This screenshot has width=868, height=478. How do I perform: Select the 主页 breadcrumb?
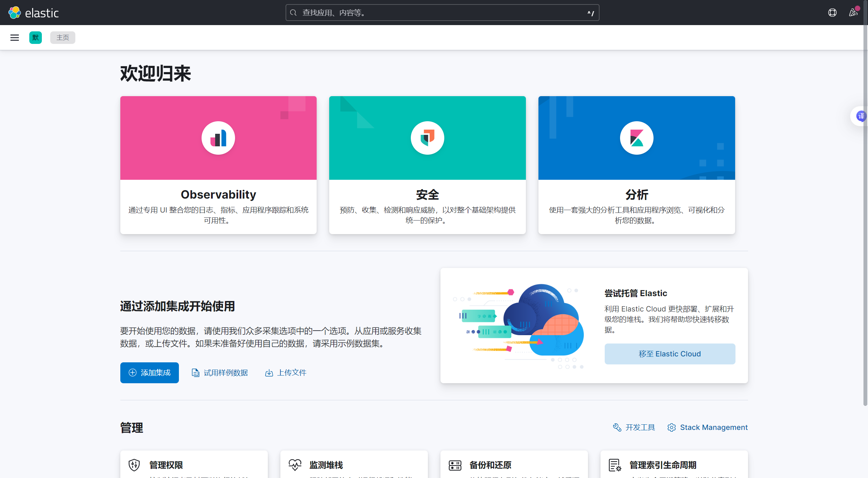[63, 38]
